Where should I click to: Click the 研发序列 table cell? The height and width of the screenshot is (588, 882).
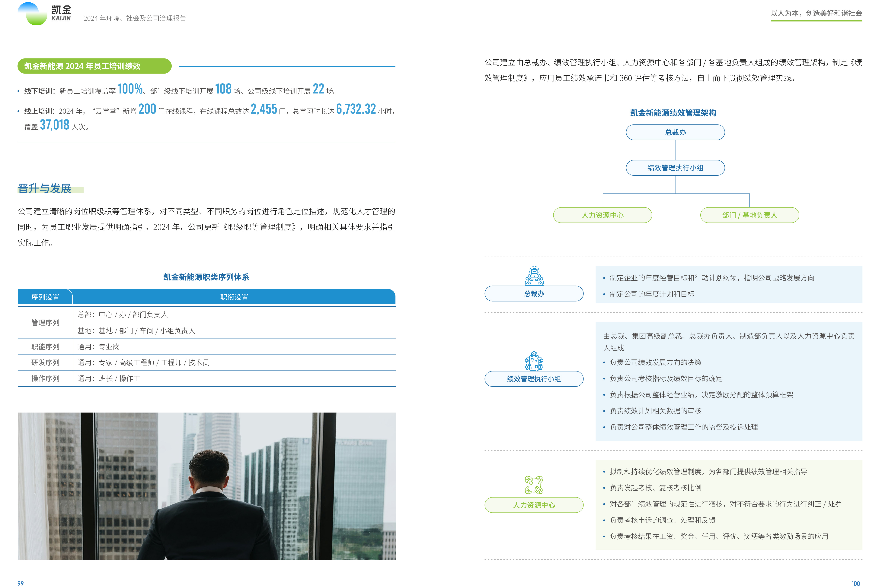pyautogui.click(x=45, y=363)
